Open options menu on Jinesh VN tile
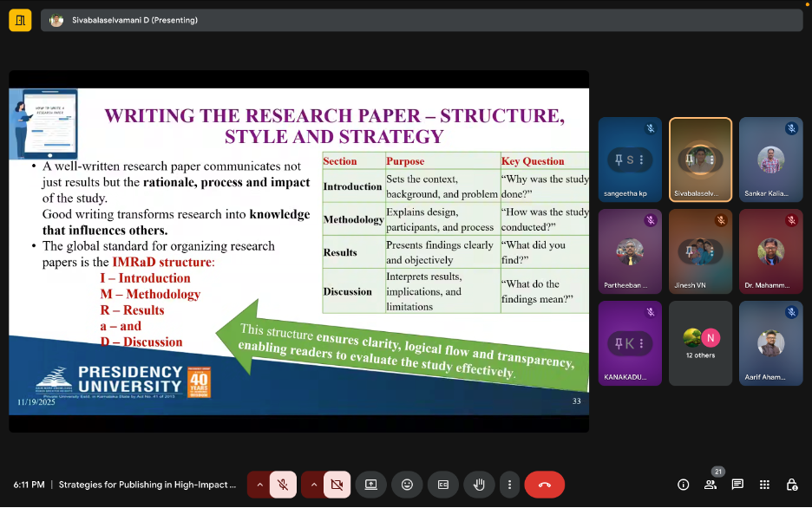 tap(711, 251)
